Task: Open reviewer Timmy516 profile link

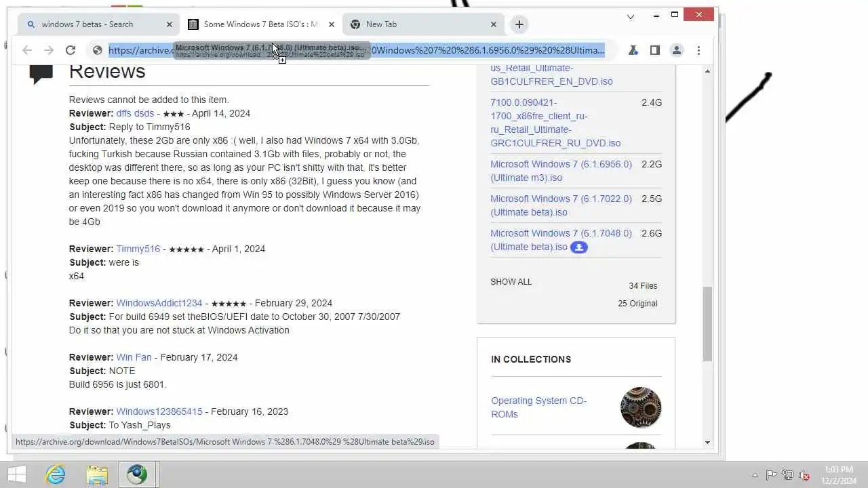Action: coord(138,249)
